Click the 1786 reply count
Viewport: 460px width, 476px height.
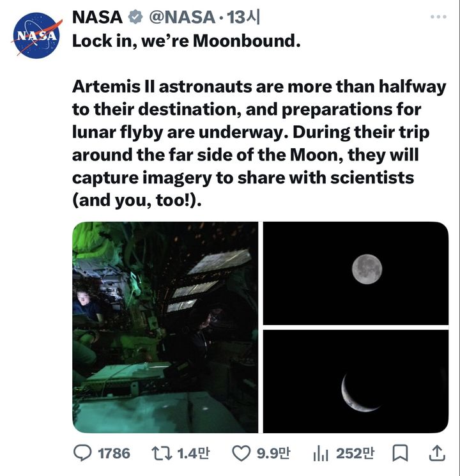pos(114,453)
